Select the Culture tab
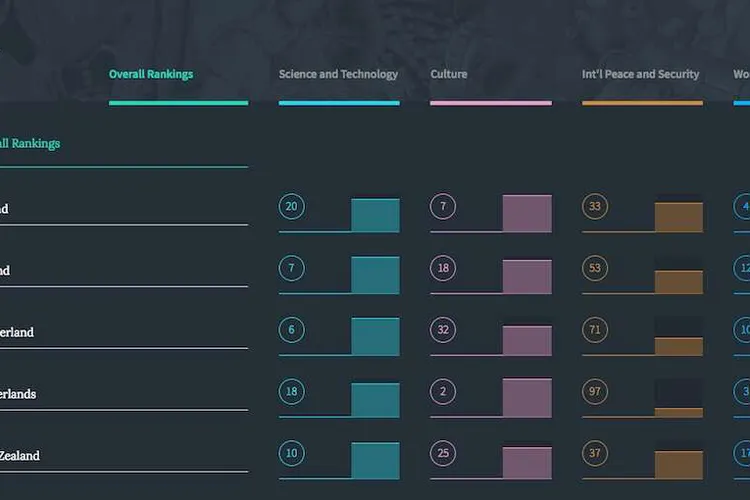 coord(449,74)
